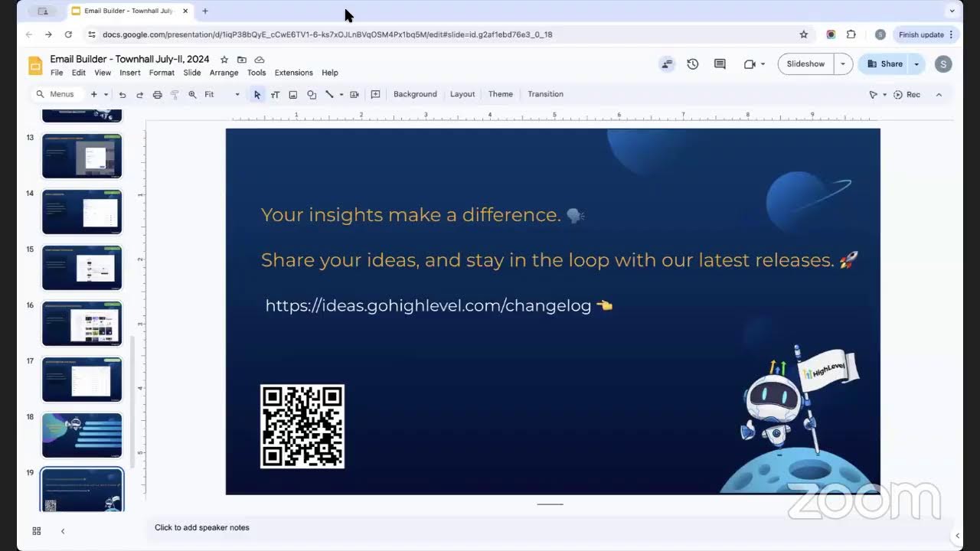Viewport: 980px width, 551px height.
Task: Click the Theme button
Action: (501, 95)
